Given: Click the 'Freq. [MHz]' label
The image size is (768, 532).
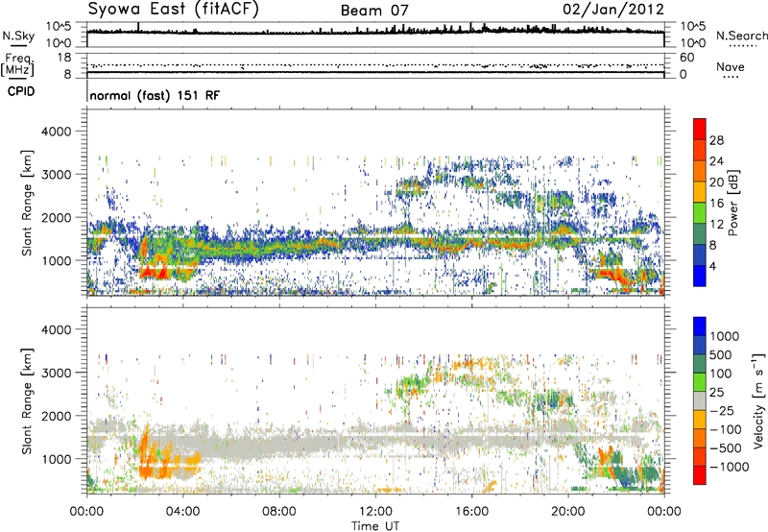Looking at the screenshot, I should [x=17, y=65].
